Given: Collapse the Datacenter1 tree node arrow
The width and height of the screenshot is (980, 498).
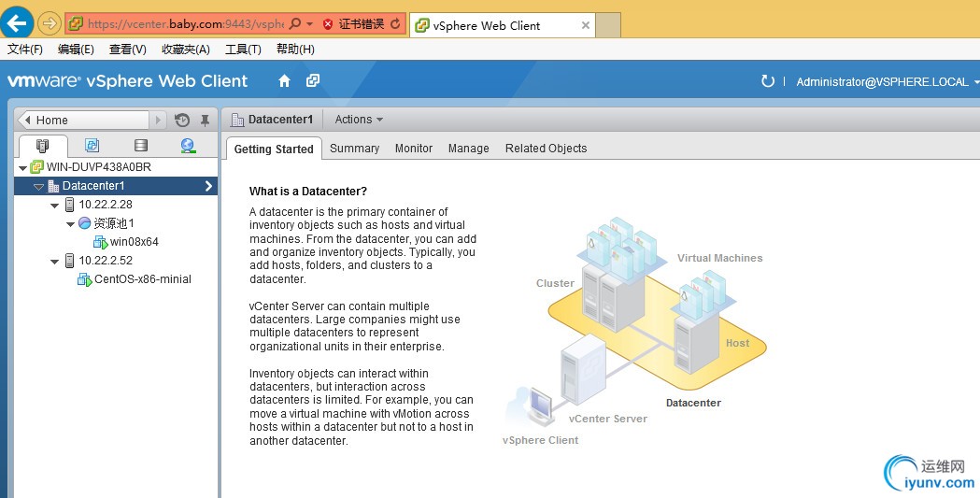Looking at the screenshot, I should (38, 187).
